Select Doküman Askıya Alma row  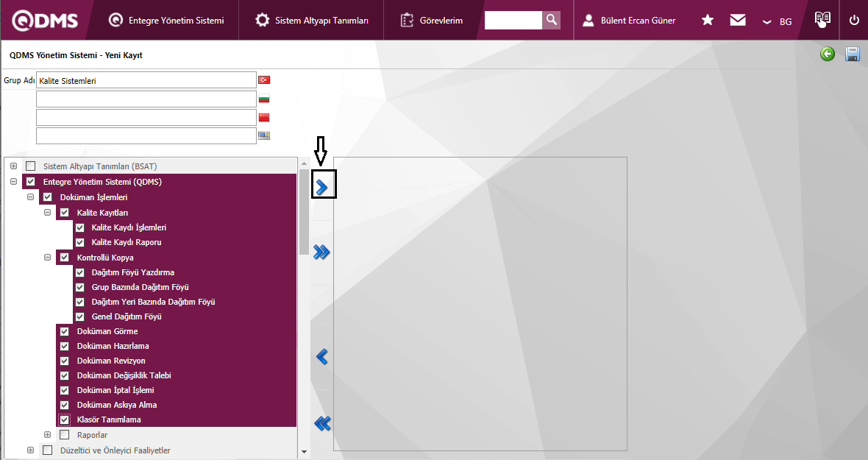click(x=177, y=406)
